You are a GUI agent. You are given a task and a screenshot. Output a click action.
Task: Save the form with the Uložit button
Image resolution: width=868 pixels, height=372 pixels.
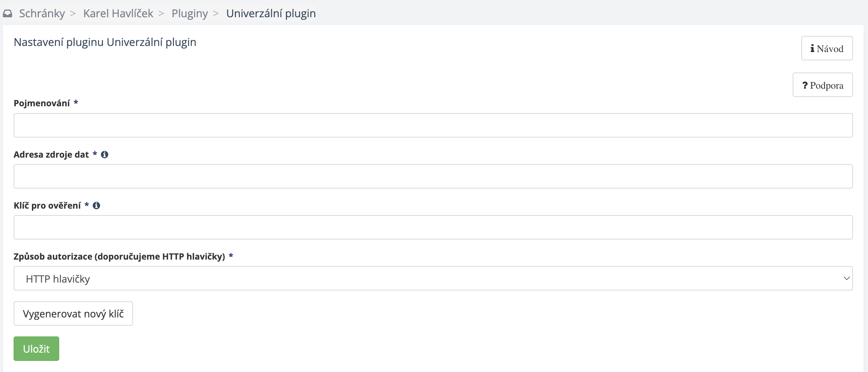point(36,349)
